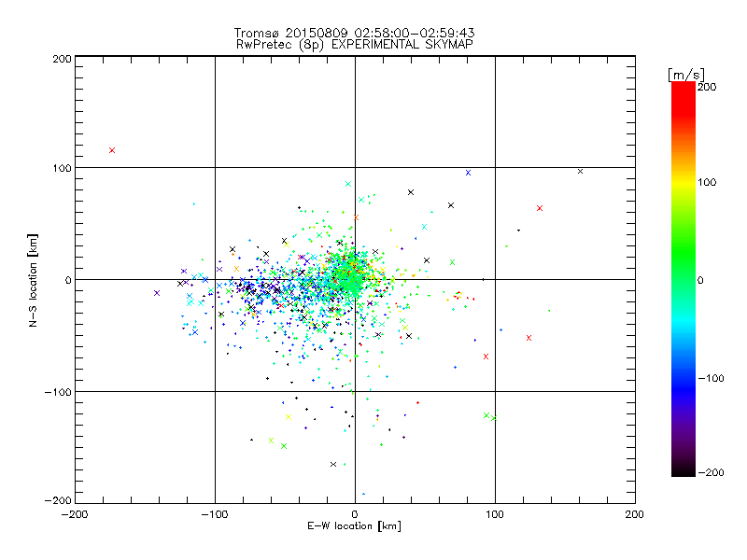Click the '[m/s]' colorbar unit label
The height and width of the screenshot is (560, 747).
pos(686,76)
